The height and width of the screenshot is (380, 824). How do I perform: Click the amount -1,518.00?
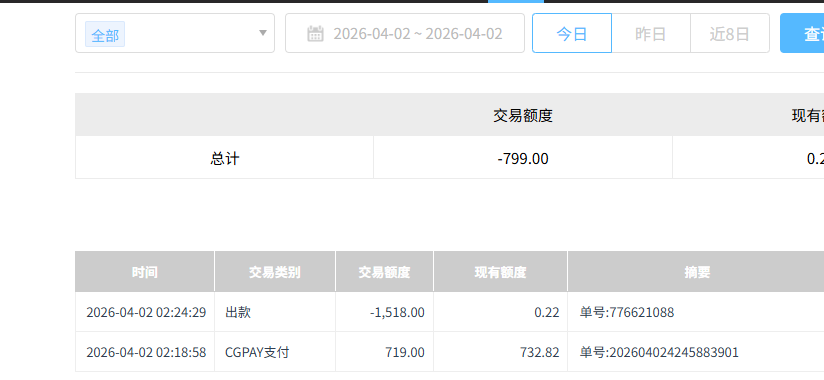(x=397, y=312)
